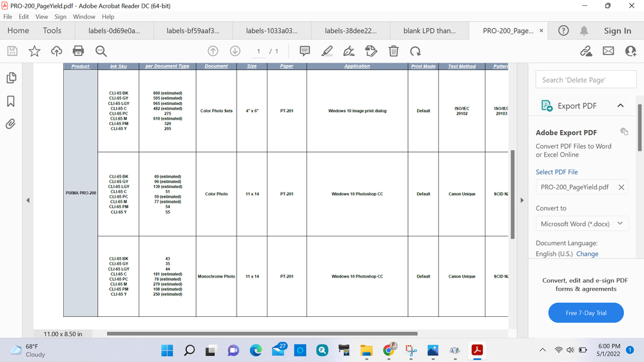Click the Export PDF tool icon
This screenshot has height=362, width=644.
547,106
